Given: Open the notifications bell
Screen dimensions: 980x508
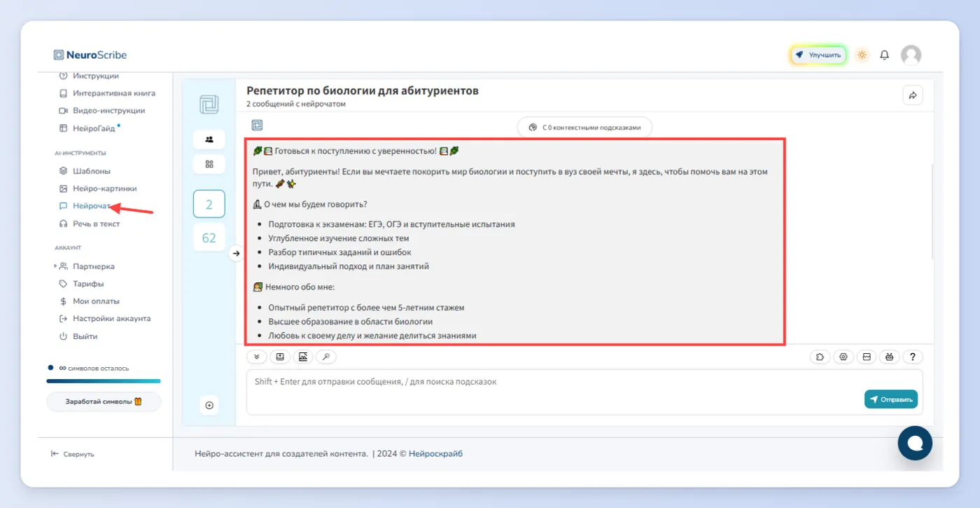Looking at the screenshot, I should coord(885,55).
